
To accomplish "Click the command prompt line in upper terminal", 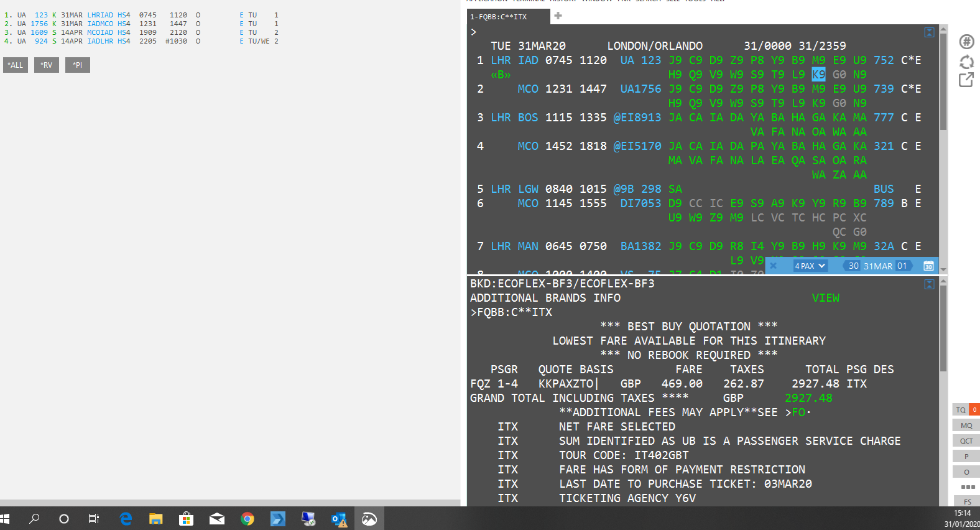I will pyautogui.click(x=696, y=32).
